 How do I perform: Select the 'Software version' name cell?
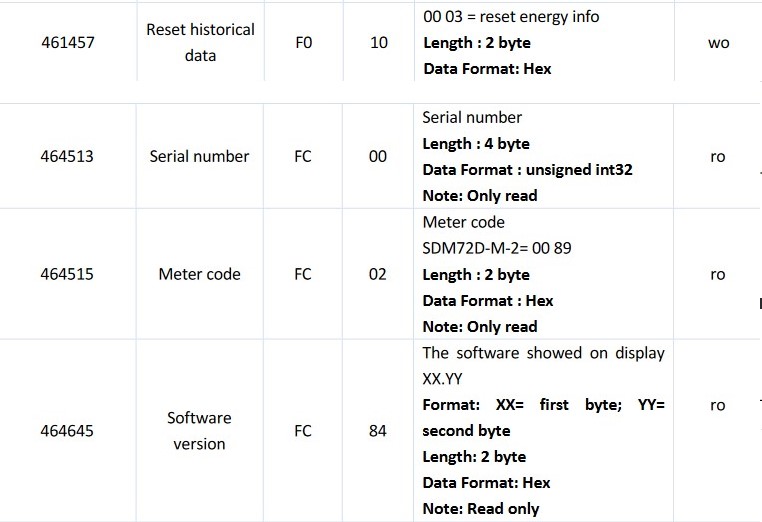(x=200, y=431)
